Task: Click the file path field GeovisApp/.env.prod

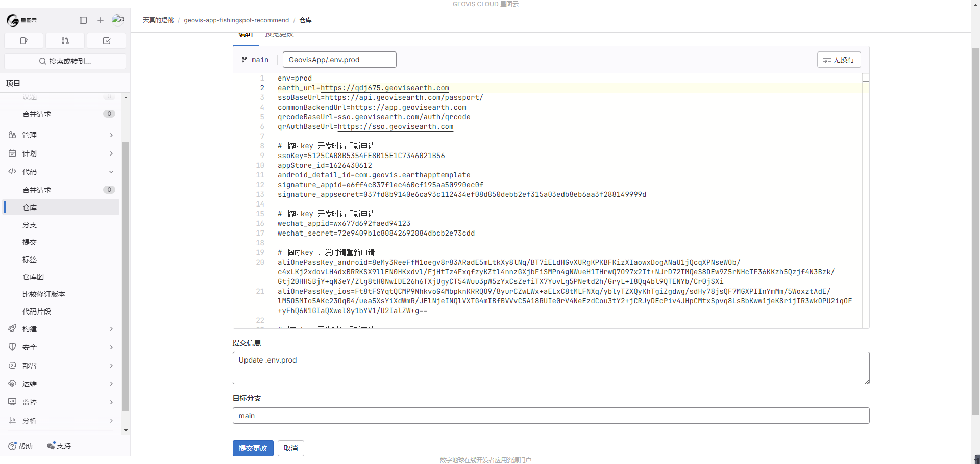Action: click(x=339, y=60)
